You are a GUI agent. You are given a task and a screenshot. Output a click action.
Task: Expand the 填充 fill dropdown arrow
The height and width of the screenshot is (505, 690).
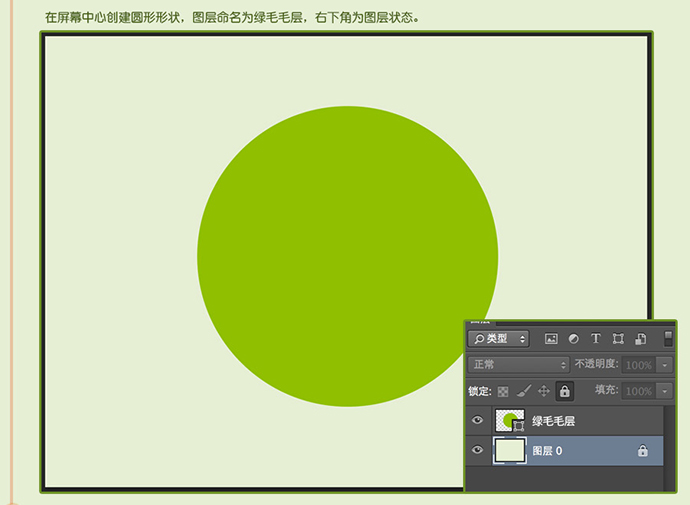[666, 391]
